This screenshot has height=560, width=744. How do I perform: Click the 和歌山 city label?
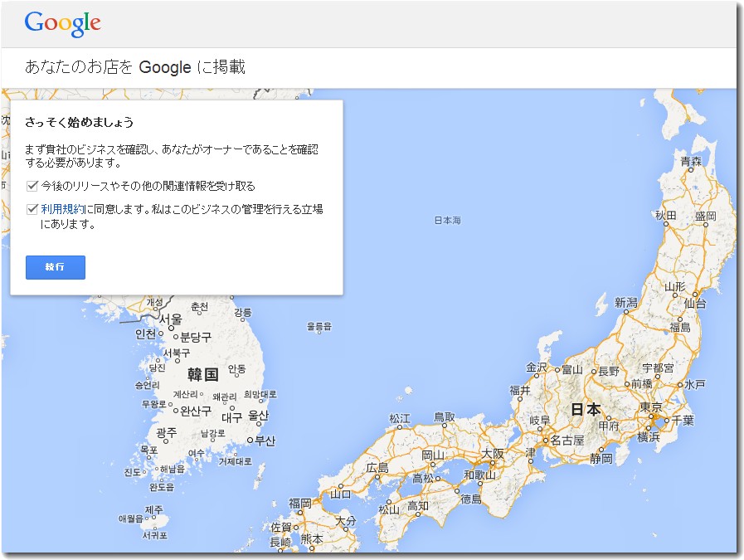[x=479, y=475]
